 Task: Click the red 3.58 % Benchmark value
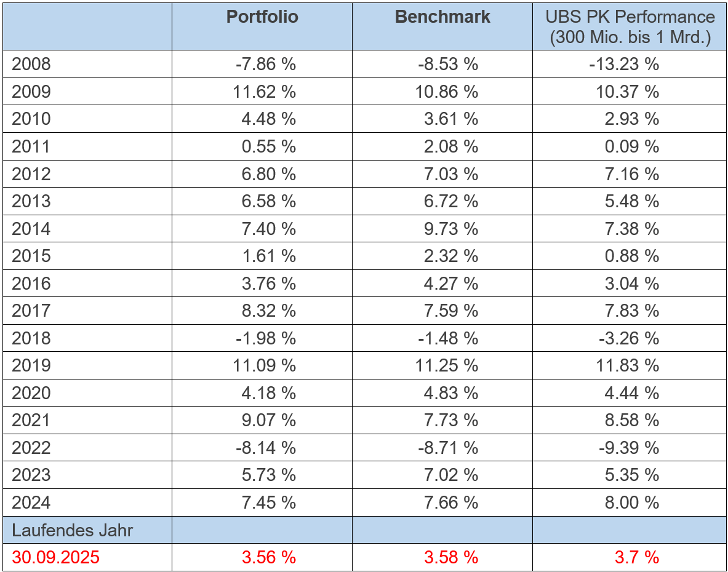[x=450, y=558]
